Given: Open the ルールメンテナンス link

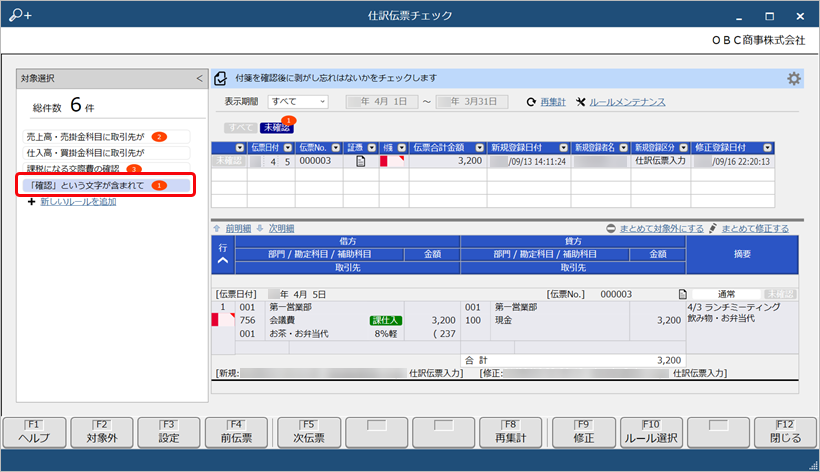Looking at the screenshot, I should [628, 102].
